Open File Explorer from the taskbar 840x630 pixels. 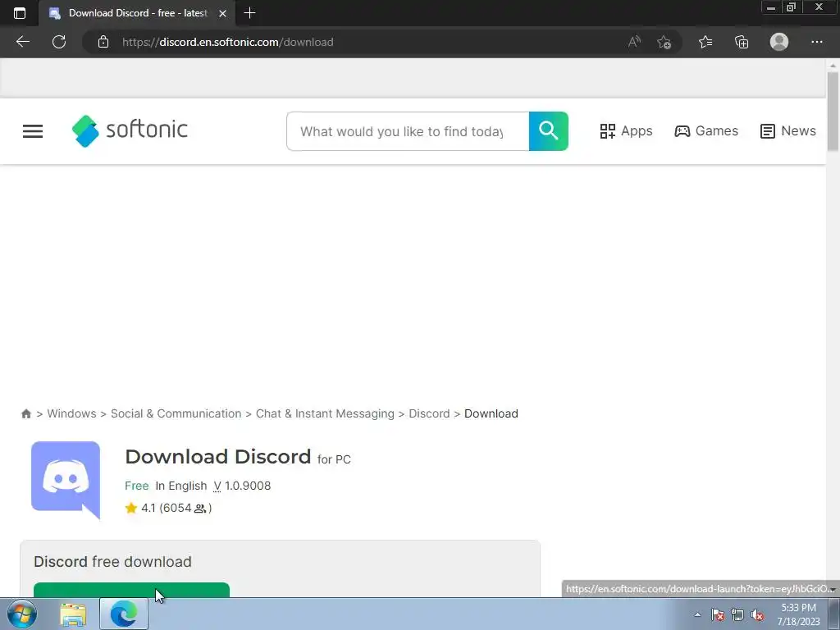click(x=73, y=614)
